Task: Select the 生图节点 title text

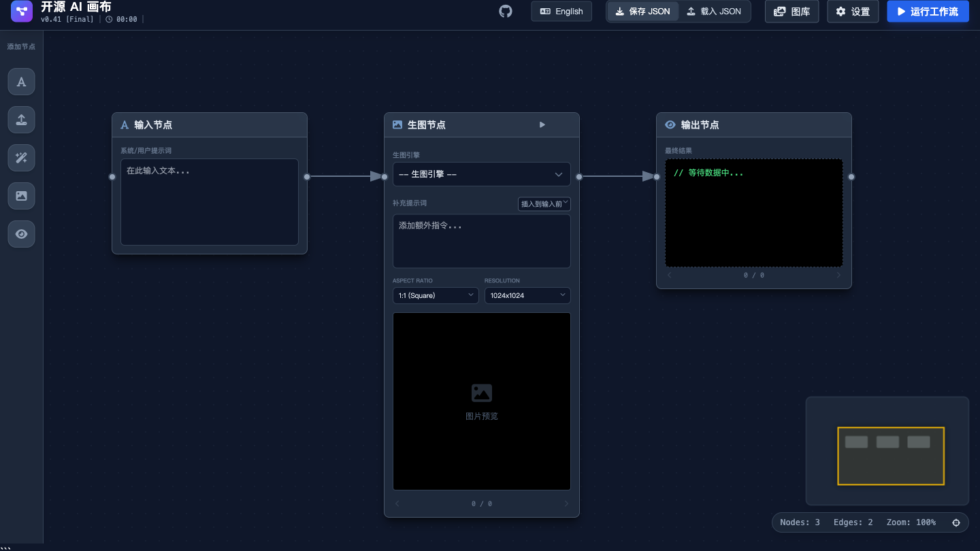Action: click(x=427, y=125)
